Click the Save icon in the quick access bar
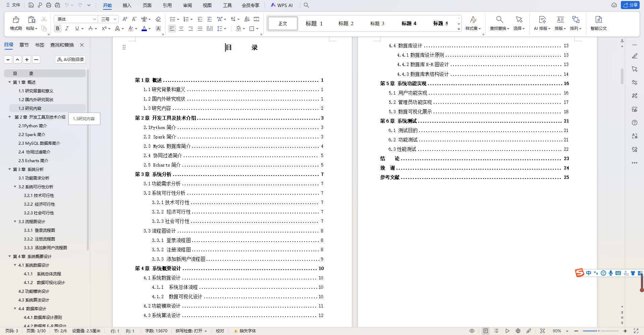Screen dimensions: 644x335 pyautogui.click(x=31, y=5)
